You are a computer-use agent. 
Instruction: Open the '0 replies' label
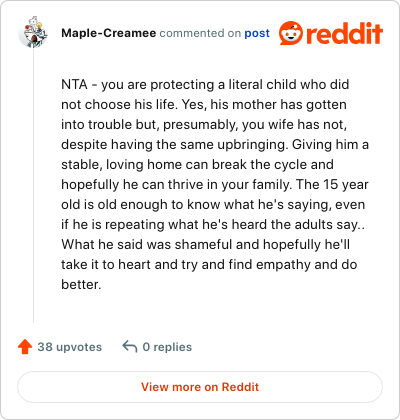pos(167,347)
